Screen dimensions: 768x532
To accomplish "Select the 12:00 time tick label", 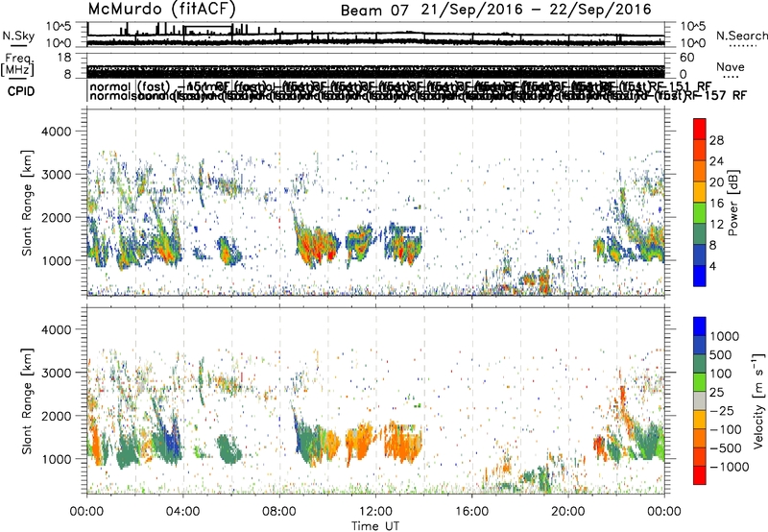I will point(375,512).
